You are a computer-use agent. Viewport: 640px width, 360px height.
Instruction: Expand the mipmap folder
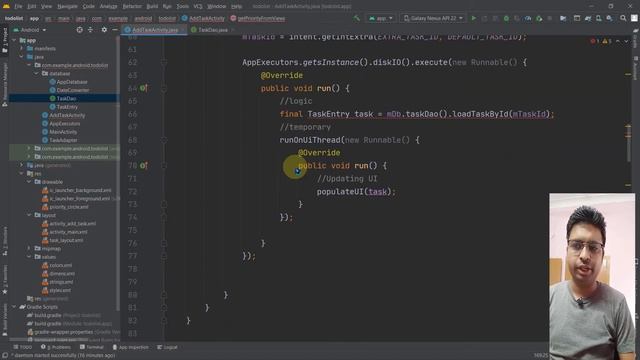tap(29, 248)
